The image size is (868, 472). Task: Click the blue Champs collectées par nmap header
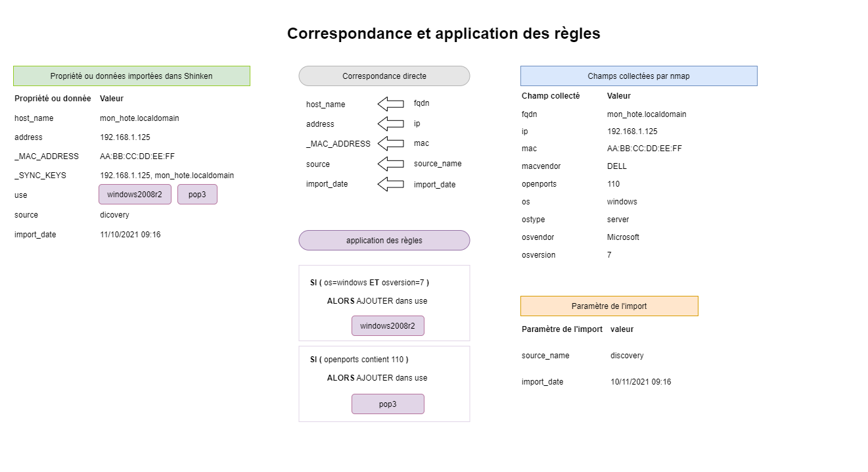tap(639, 76)
